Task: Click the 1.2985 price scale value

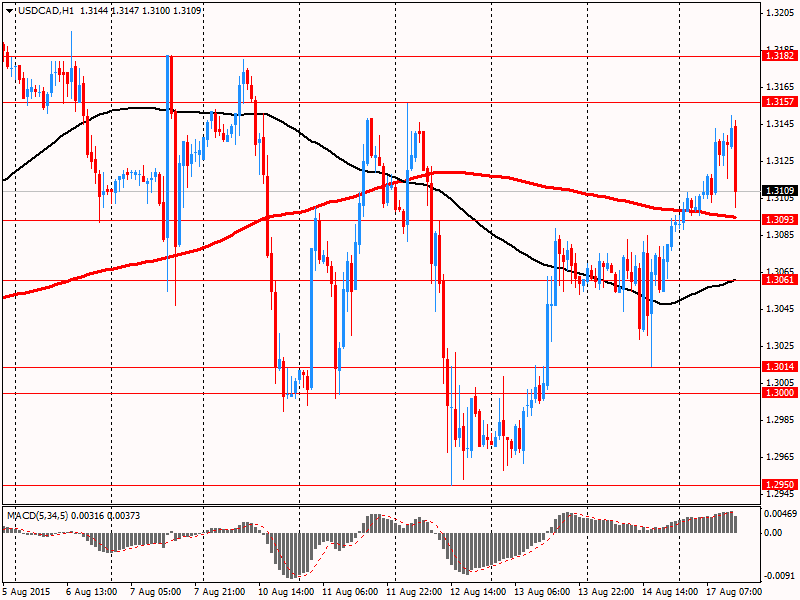Action: [780, 420]
